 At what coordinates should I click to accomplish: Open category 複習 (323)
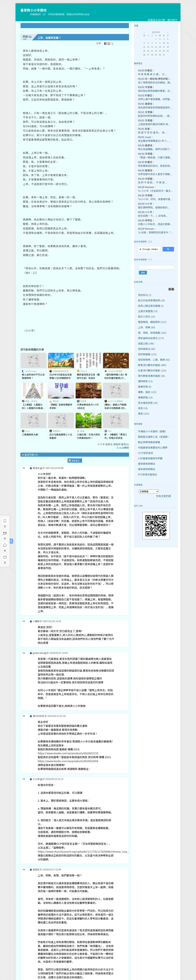point(143,414)
